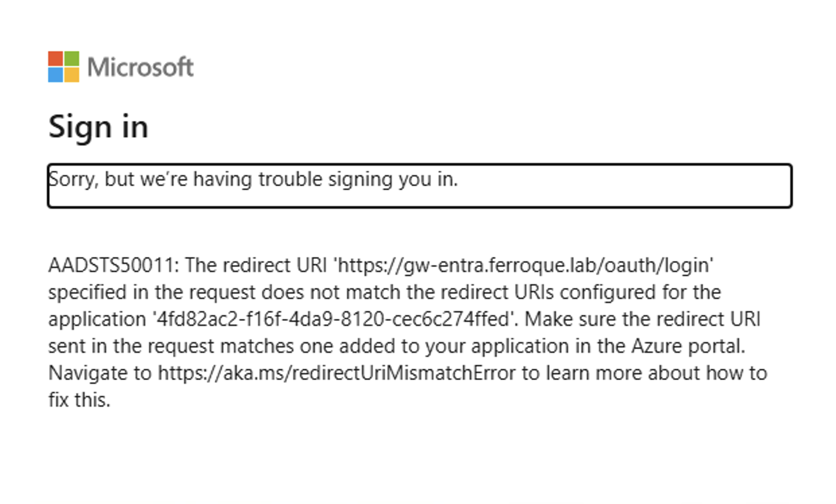This screenshot has width=836, height=504.
Task: Click the Microsoft wordmark text
Action: (x=140, y=67)
